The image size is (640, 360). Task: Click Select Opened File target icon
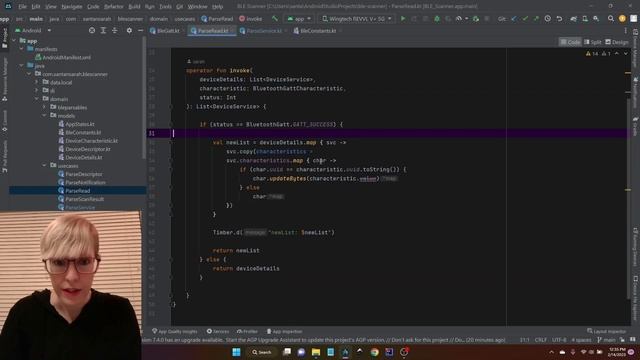point(92,31)
